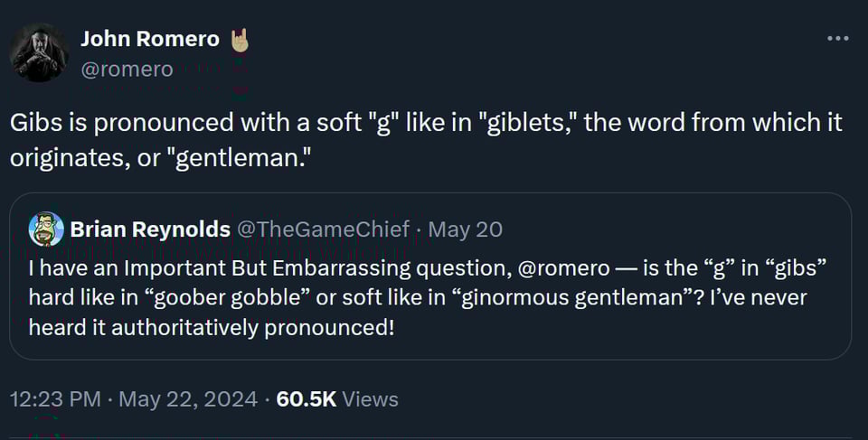Click the May 22, 2024 date
Viewport: 868px width, 440px height.
[188, 398]
